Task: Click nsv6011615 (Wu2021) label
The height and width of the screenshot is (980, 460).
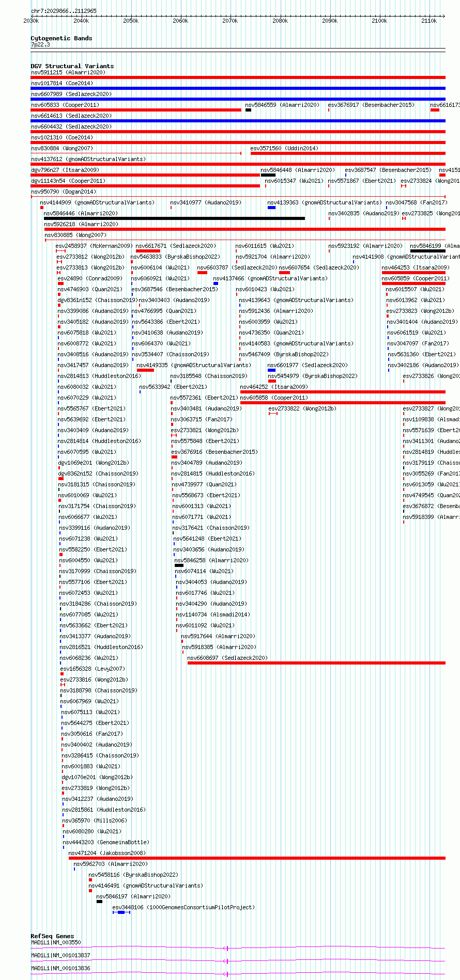Action: (x=265, y=246)
